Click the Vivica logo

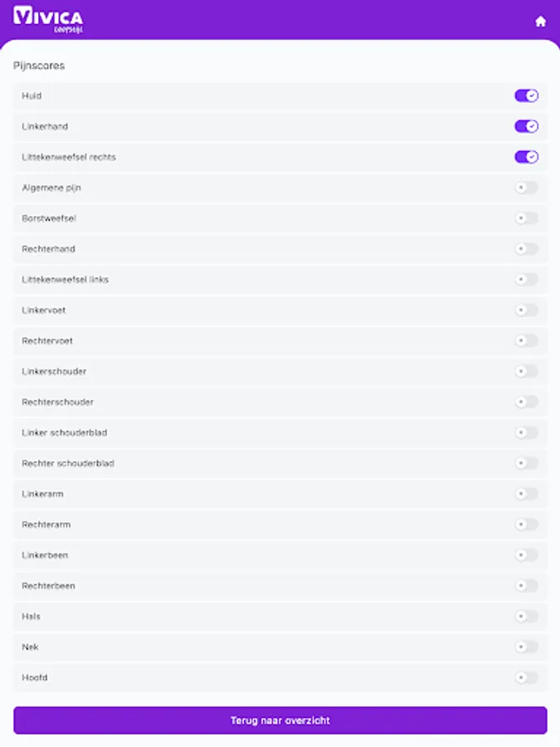48,18
